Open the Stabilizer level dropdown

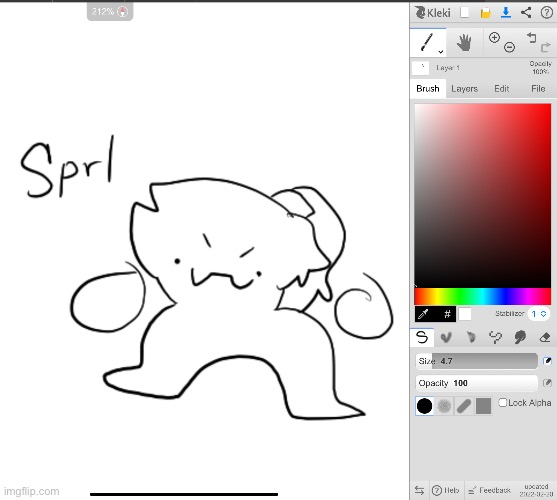pyautogui.click(x=539, y=314)
